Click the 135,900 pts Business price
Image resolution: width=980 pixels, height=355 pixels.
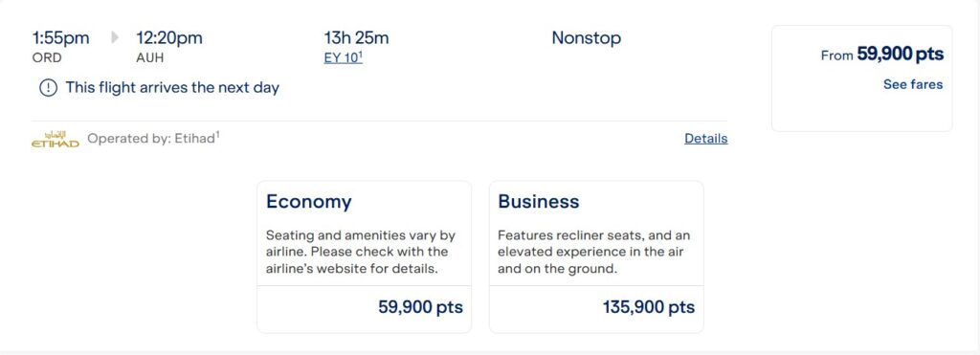(x=649, y=307)
